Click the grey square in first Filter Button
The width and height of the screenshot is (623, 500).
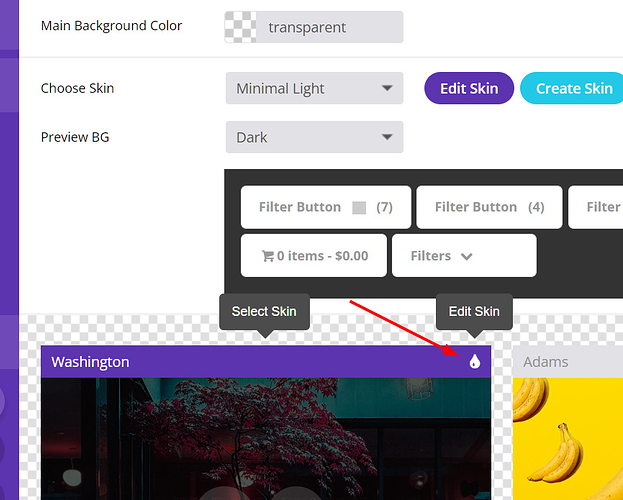point(359,208)
